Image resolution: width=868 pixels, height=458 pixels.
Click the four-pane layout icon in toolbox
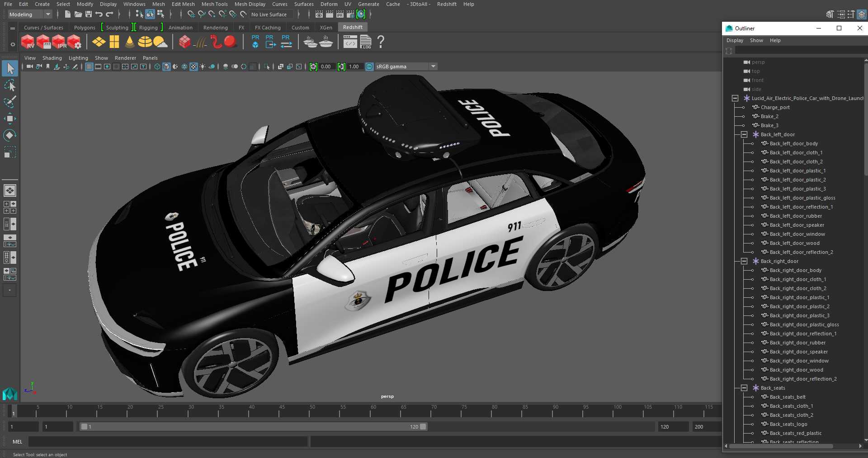(10, 207)
